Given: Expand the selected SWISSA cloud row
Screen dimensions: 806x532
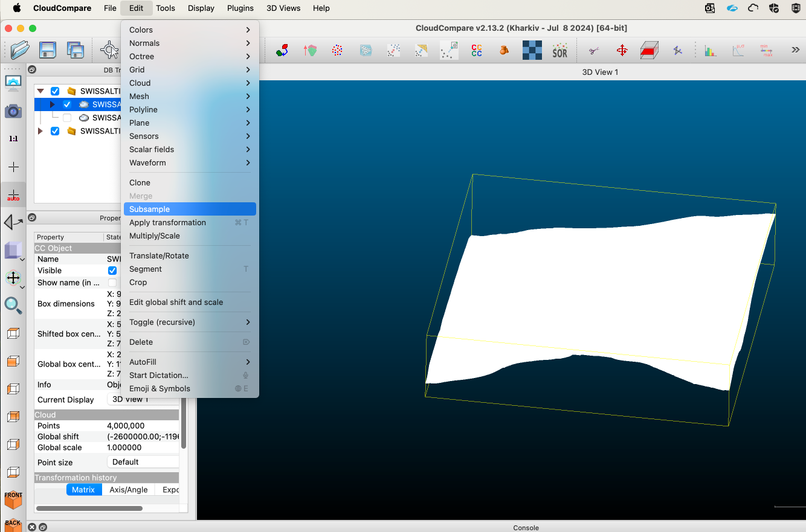Looking at the screenshot, I should (53, 104).
